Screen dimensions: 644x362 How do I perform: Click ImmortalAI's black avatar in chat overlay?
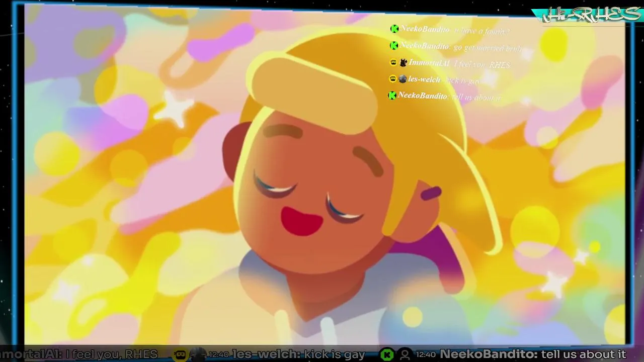(x=403, y=63)
